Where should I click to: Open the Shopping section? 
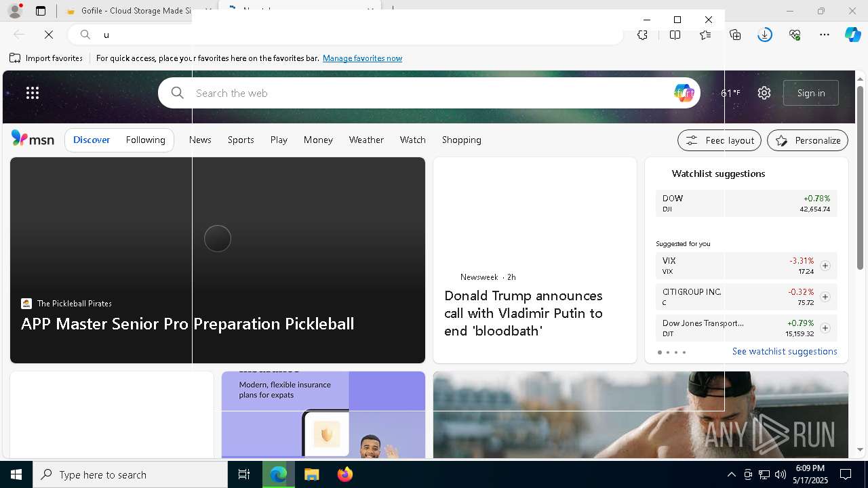point(461,140)
